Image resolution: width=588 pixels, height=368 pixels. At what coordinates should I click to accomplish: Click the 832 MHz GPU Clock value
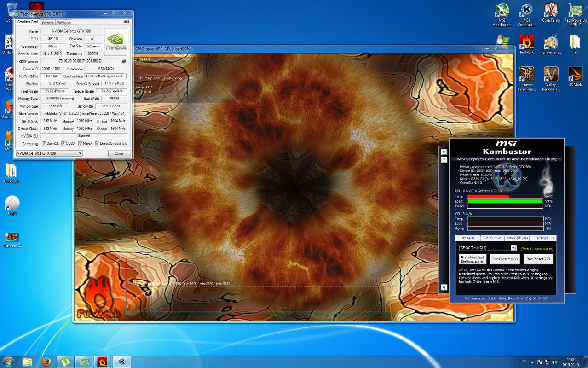click(x=51, y=121)
